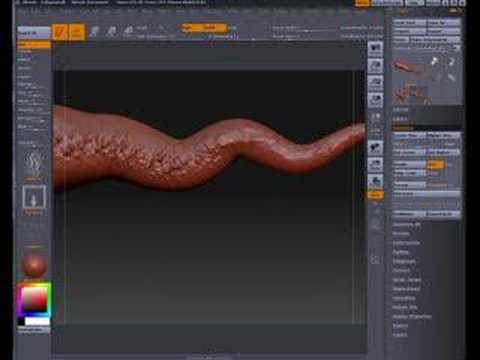This screenshot has width=480, height=360.
Task: Expand the Import section at list bottom
Action: click(x=400, y=326)
